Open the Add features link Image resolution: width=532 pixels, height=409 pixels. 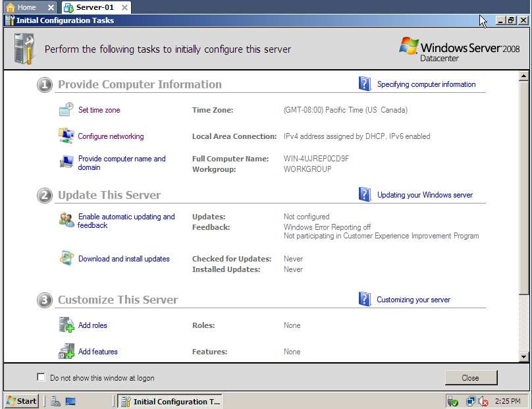pyautogui.click(x=97, y=352)
